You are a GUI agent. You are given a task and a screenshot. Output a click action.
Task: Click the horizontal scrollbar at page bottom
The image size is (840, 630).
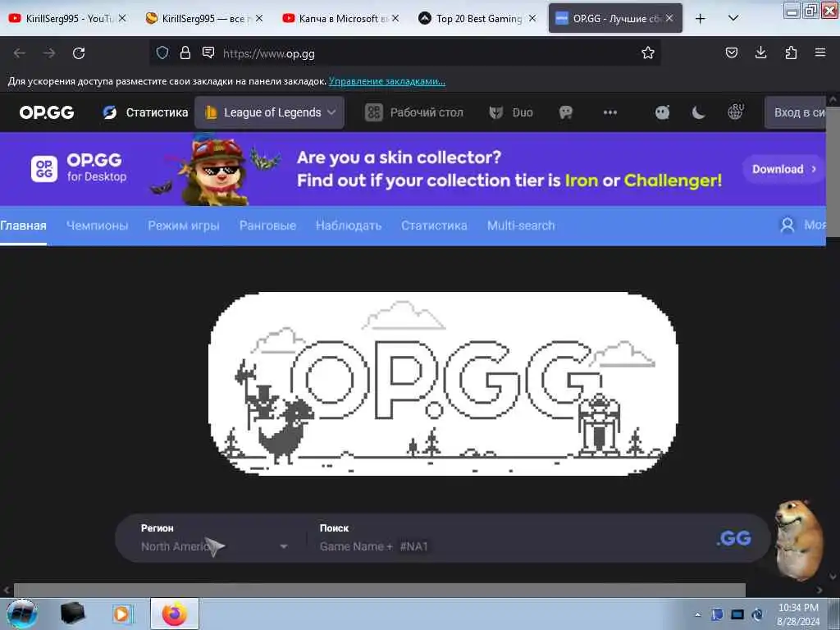[379, 590]
